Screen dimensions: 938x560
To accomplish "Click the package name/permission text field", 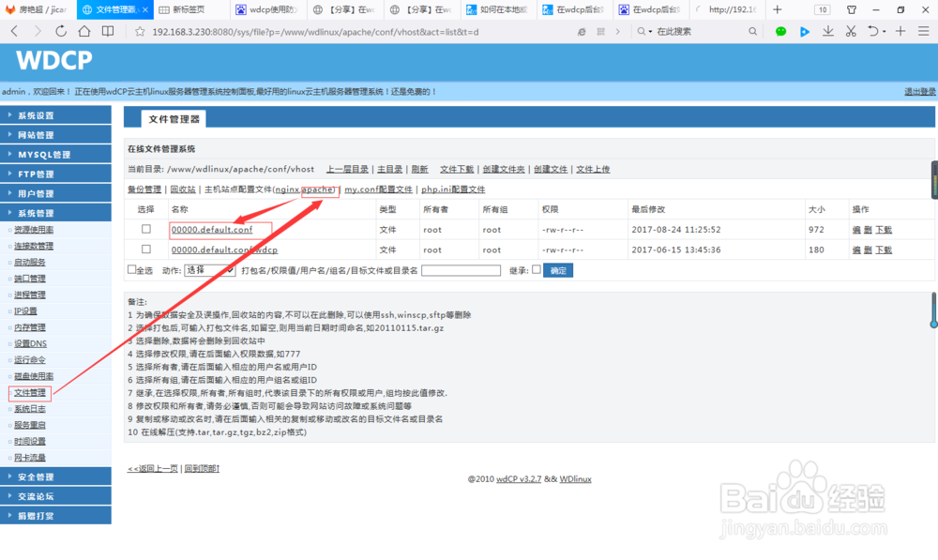I will [461, 270].
